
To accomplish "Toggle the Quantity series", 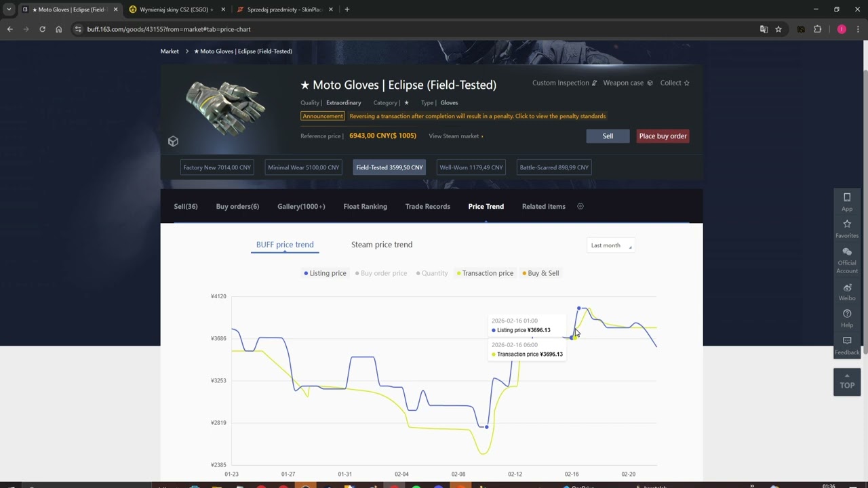I will (432, 273).
